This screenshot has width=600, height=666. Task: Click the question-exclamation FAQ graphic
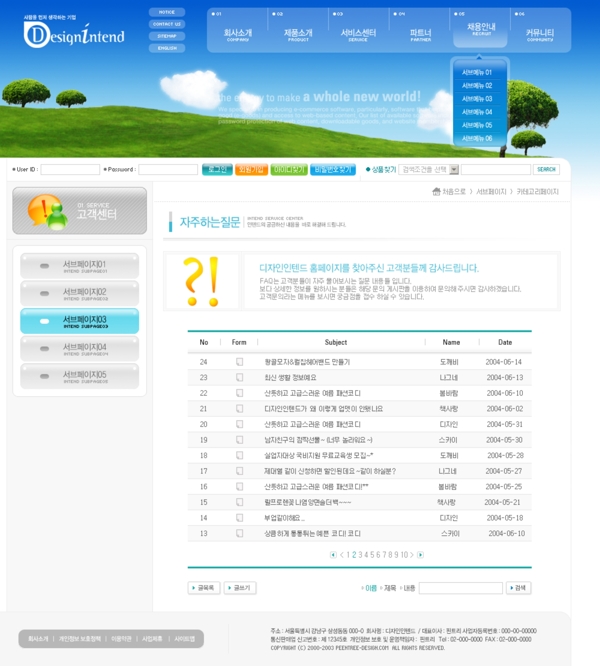click(x=201, y=281)
